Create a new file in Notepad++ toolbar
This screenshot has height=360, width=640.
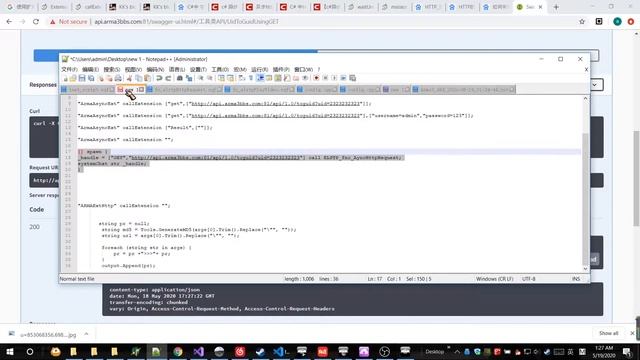point(65,78)
